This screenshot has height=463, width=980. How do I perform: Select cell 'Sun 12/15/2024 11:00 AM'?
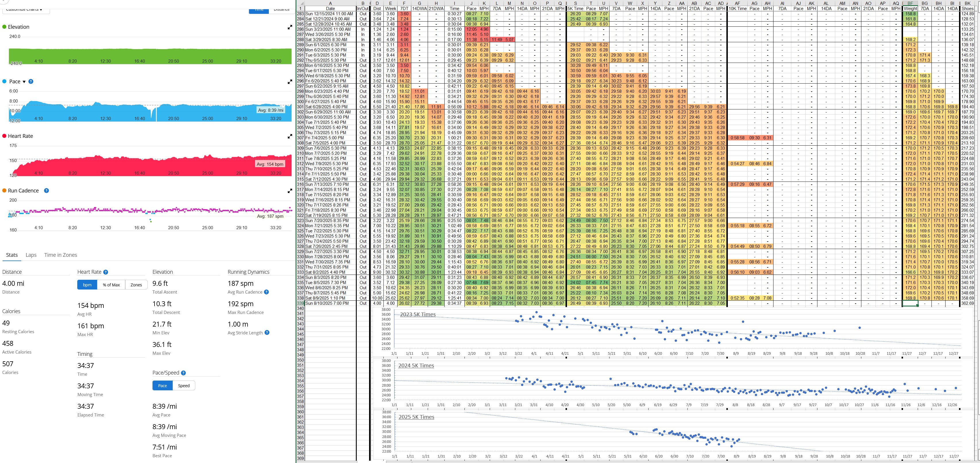[x=330, y=14]
